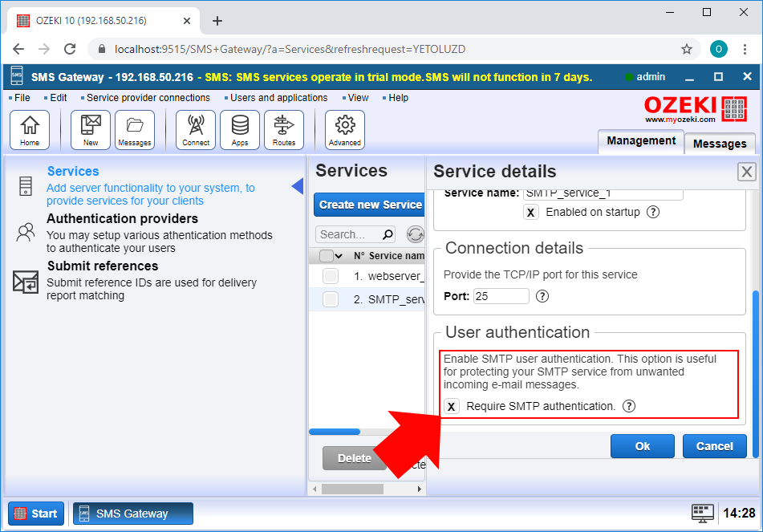The height and width of the screenshot is (532, 763).
Task: Toggle Require SMTP authentication checkbox
Action: (x=451, y=406)
